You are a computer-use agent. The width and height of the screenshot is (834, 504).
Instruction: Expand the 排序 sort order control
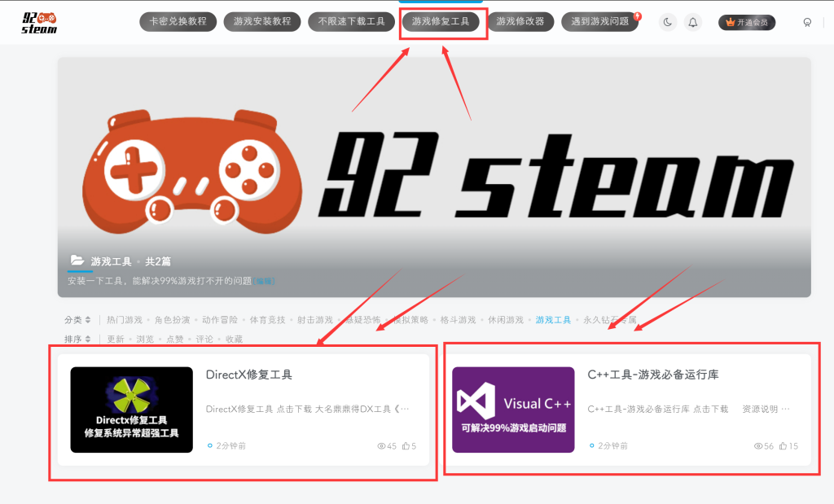tap(77, 339)
